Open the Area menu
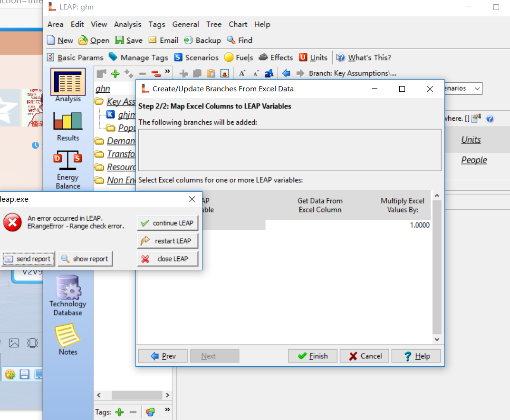 click(x=55, y=24)
